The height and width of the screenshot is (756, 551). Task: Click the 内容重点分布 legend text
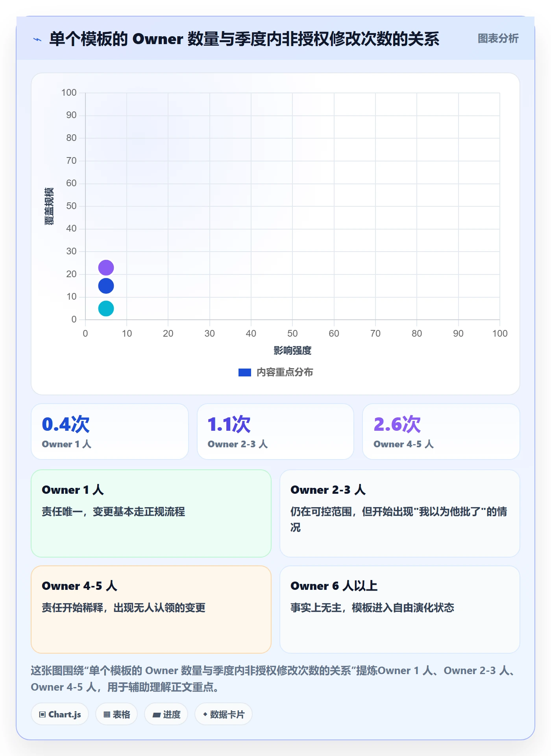285,372
